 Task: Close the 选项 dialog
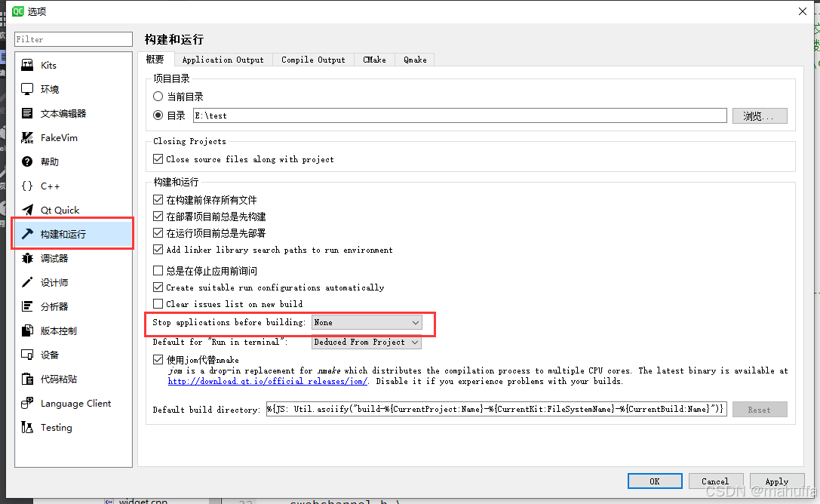[x=803, y=11]
